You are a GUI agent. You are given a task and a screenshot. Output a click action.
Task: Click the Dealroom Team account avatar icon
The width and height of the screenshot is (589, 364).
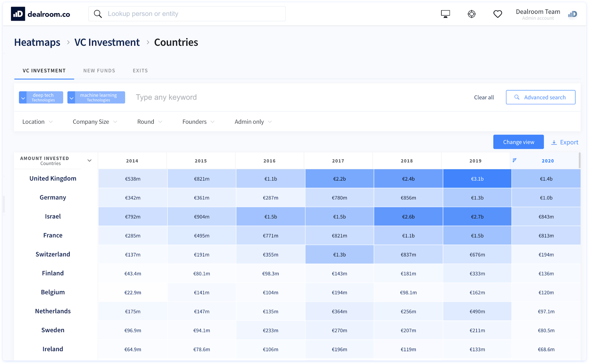click(x=572, y=14)
